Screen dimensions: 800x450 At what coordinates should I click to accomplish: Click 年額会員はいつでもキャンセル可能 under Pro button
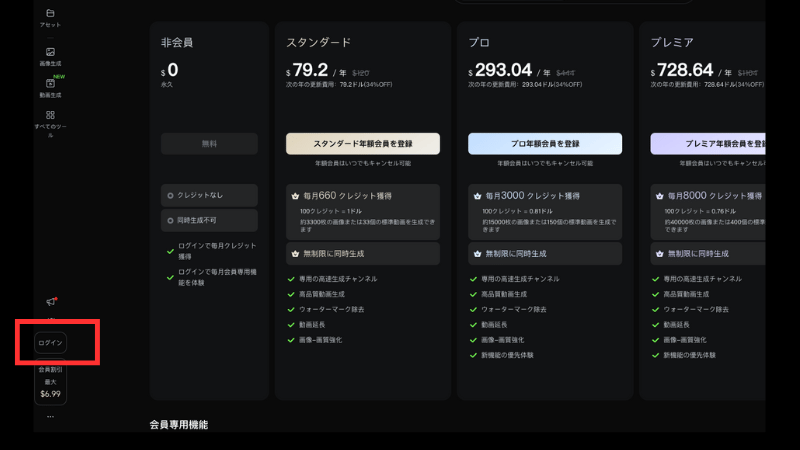pyautogui.click(x=545, y=163)
